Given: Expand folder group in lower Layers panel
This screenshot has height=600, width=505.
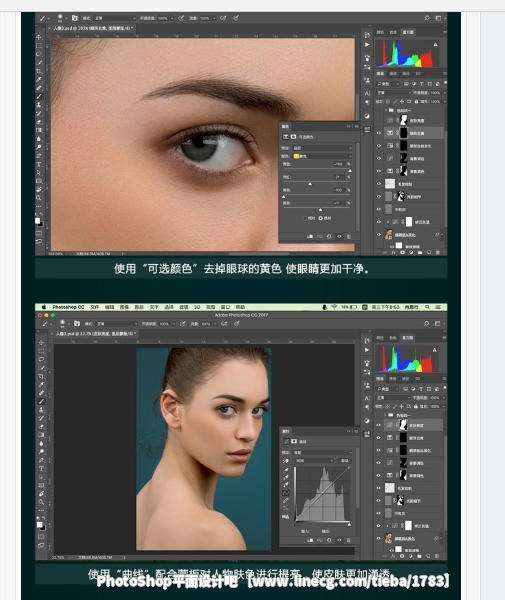Looking at the screenshot, I should click(x=385, y=415).
